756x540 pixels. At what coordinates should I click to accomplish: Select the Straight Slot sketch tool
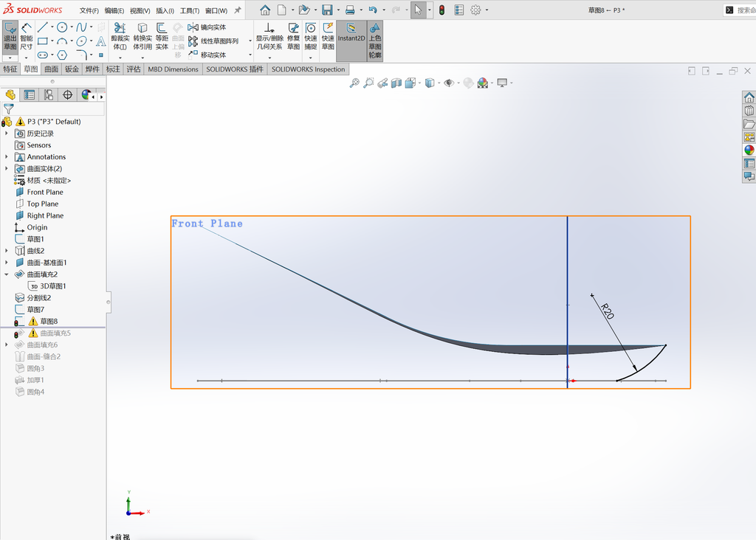point(42,55)
